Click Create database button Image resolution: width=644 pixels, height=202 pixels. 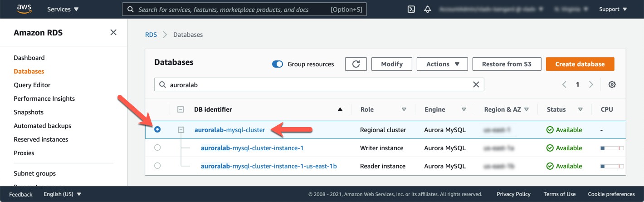coord(580,64)
